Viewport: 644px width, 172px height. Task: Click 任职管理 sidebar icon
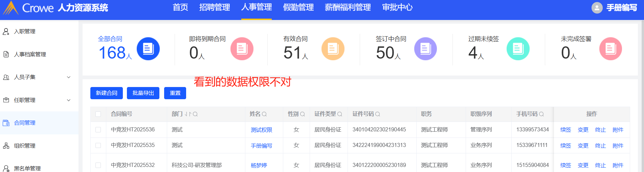tap(6, 100)
